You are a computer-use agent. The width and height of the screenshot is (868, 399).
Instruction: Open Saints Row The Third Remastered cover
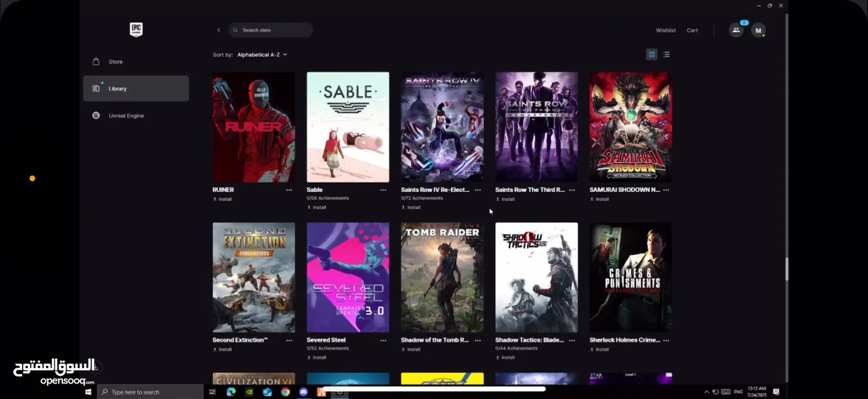(x=537, y=127)
